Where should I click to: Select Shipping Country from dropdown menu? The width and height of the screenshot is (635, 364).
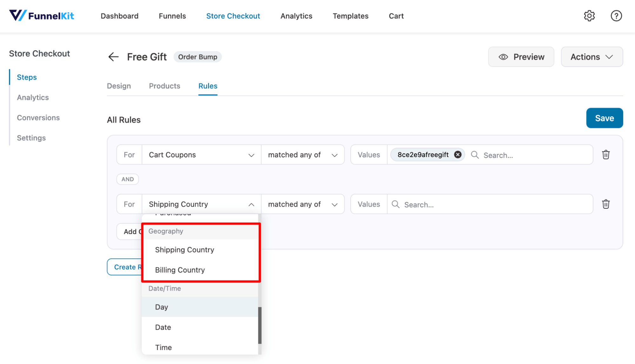(185, 249)
